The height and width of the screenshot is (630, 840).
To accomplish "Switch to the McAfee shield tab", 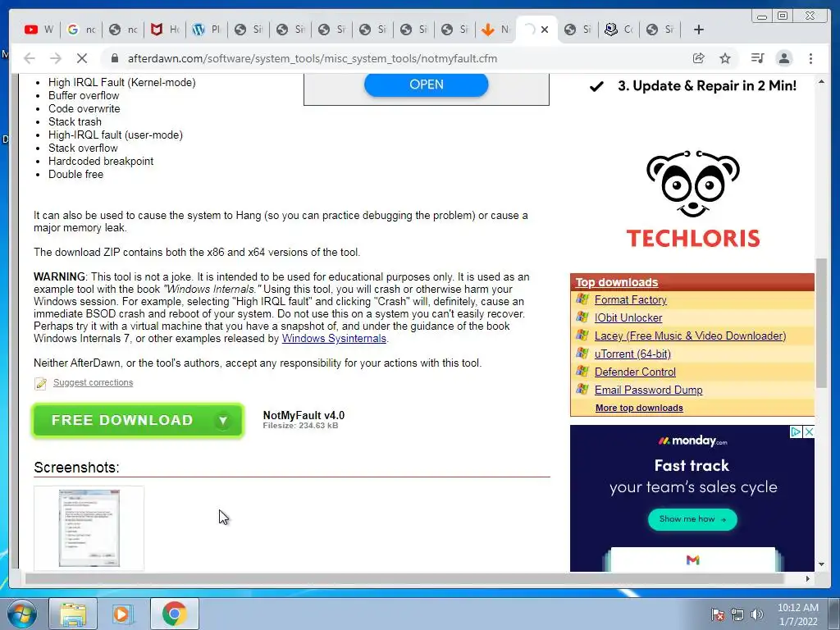I will (164, 30).
